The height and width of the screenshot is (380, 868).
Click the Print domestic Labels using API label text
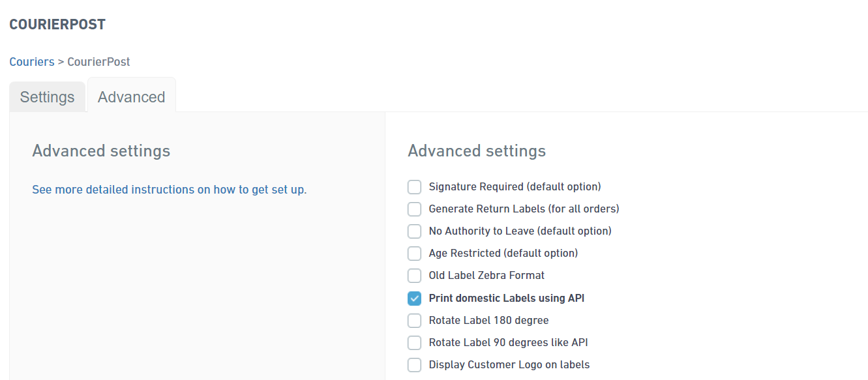507,299
